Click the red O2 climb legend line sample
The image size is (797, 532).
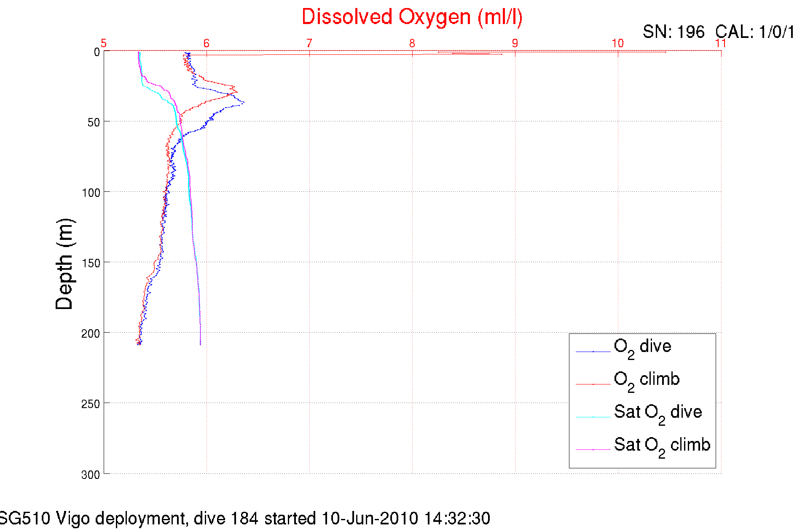click(x=593, y=384)
